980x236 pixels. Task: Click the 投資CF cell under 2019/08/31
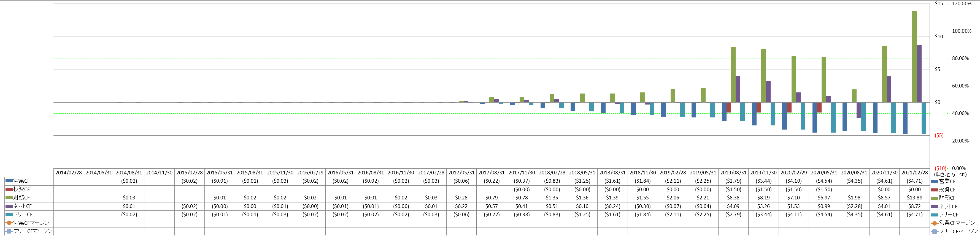coord(733,189)
